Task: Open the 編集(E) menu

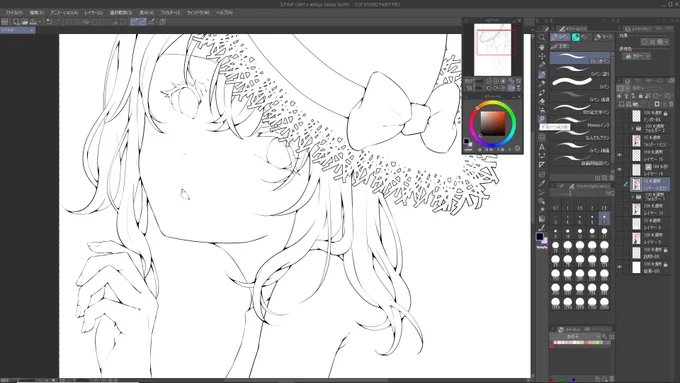Action: [36, 13]
